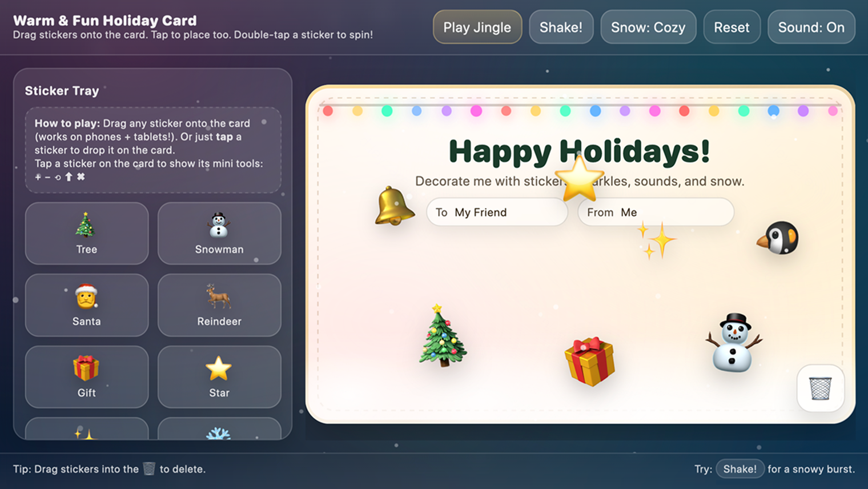Click the trash can on the card
The width and height of the screenshot is (868, 489).
[x=821, y=388]
